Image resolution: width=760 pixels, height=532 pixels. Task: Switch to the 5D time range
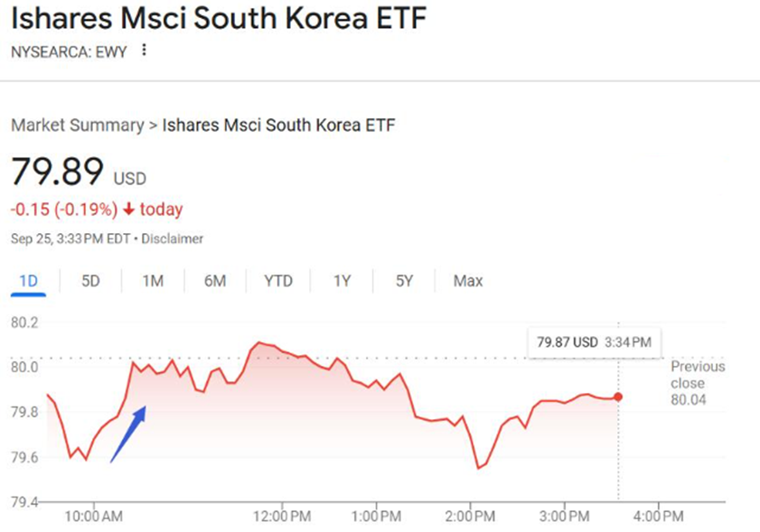coord(90,281)
